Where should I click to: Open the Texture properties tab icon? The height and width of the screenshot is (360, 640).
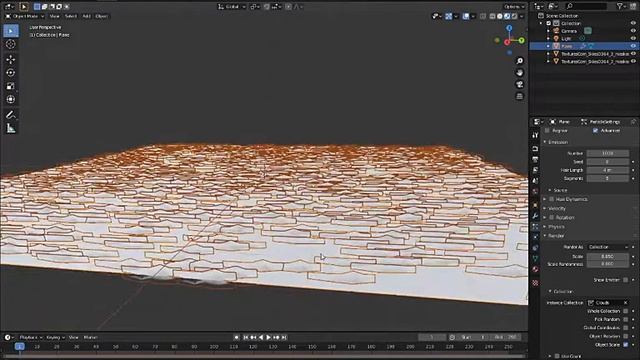pos(535,282)
